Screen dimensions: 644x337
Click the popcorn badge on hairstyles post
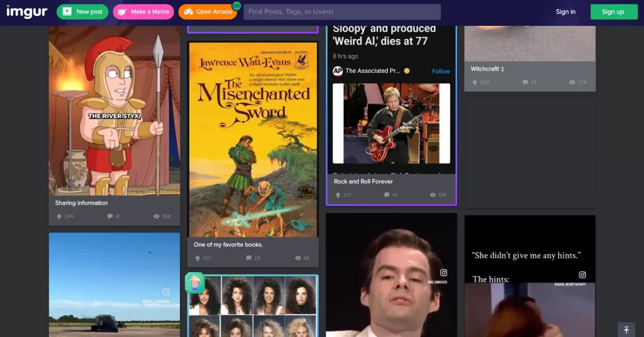(195, 282)
